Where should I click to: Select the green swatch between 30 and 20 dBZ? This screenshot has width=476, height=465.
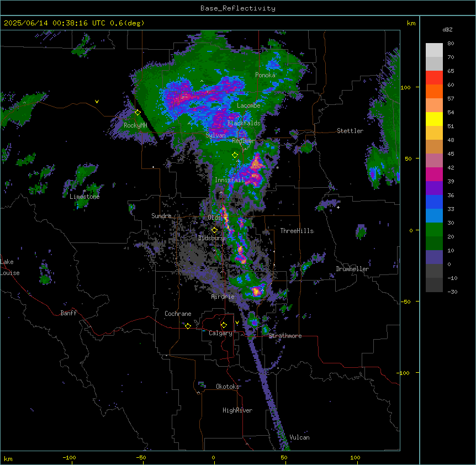pyautogui.click(x=434, y=230)
